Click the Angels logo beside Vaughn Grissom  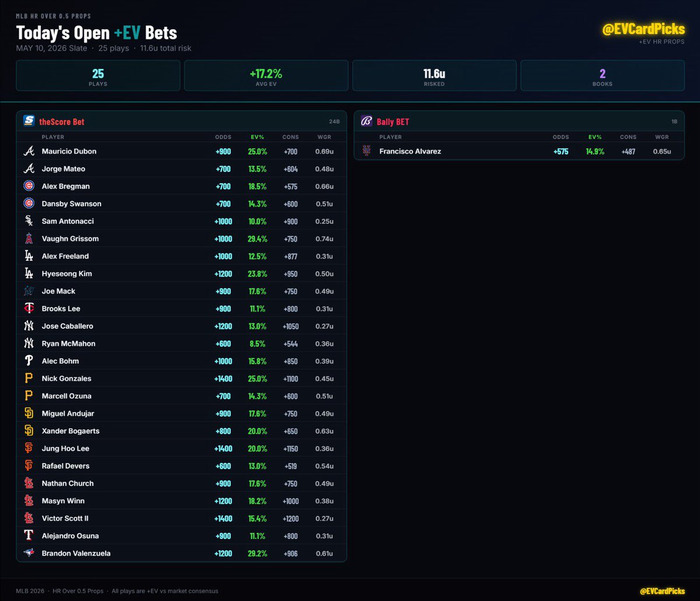(x=29, y=238)
